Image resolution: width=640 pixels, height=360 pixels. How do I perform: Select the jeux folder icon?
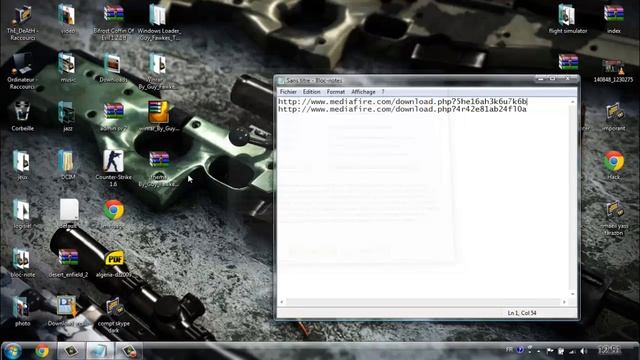pyautogui.click(x=22, y=165)
